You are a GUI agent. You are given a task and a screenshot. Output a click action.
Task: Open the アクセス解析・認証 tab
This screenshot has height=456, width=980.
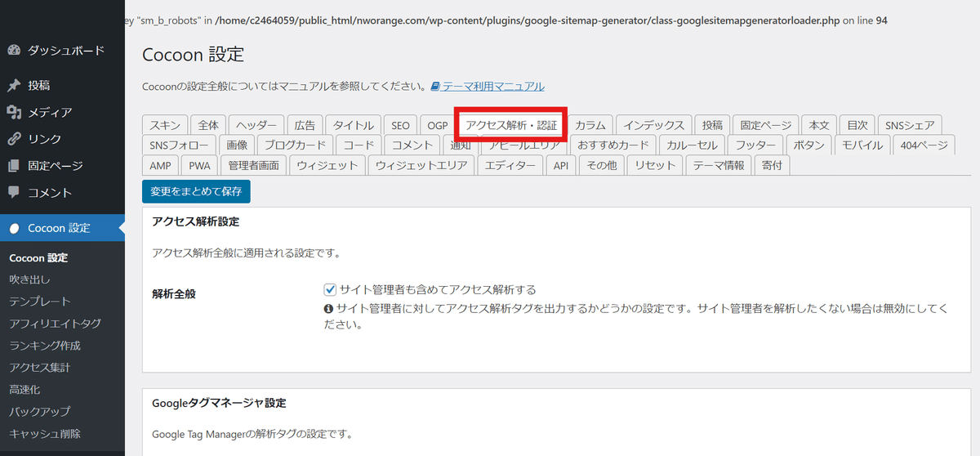click(511, 125)
